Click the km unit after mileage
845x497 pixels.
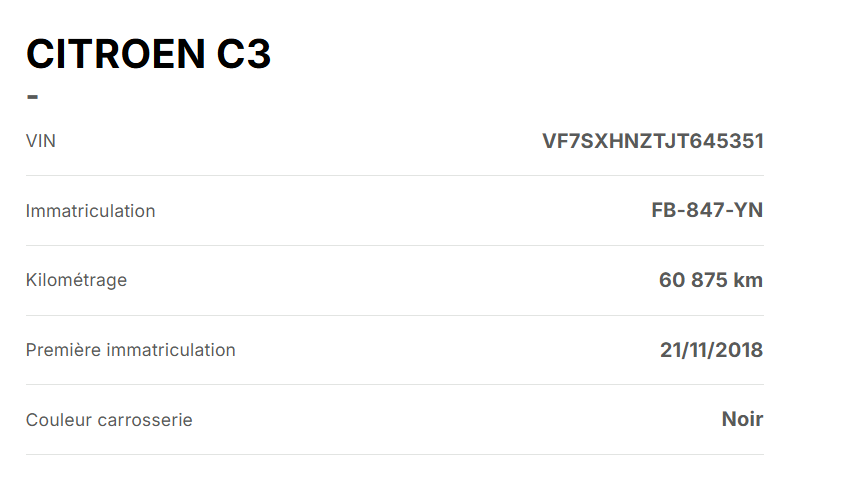[x=748, y=280]
